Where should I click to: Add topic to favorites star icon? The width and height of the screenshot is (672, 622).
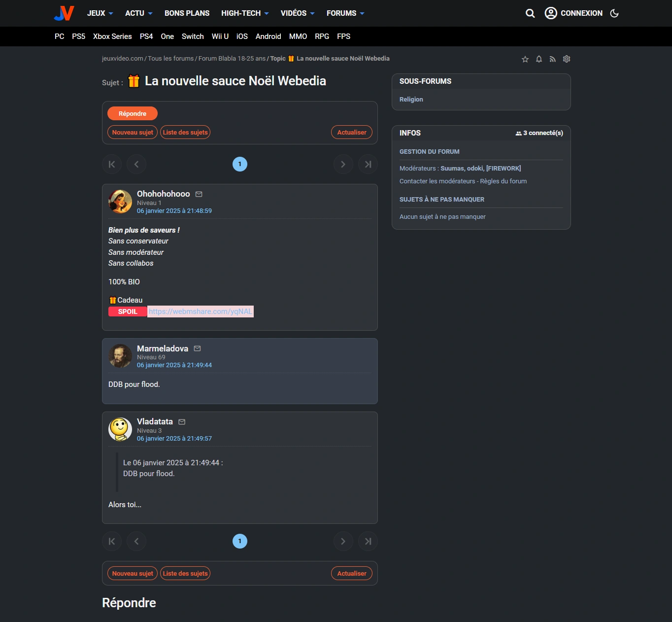pyautogui.click(x=525, y=59)
